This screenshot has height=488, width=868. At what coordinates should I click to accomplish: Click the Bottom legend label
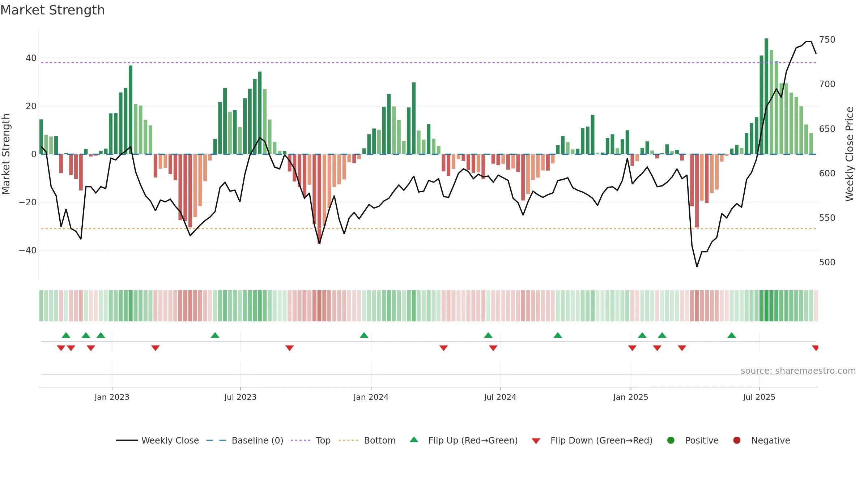[380, 440]
